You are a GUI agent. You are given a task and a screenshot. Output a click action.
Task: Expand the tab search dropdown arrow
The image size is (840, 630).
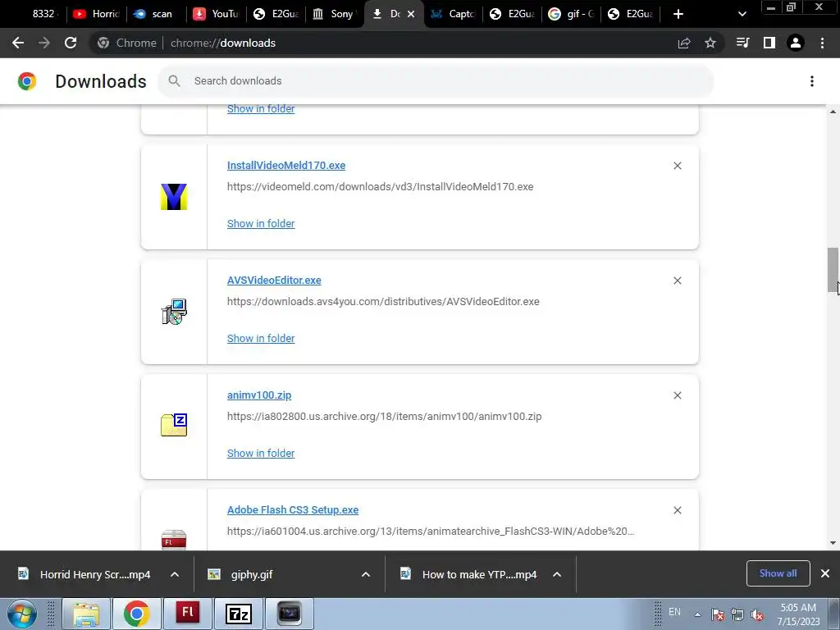(742, 14)
